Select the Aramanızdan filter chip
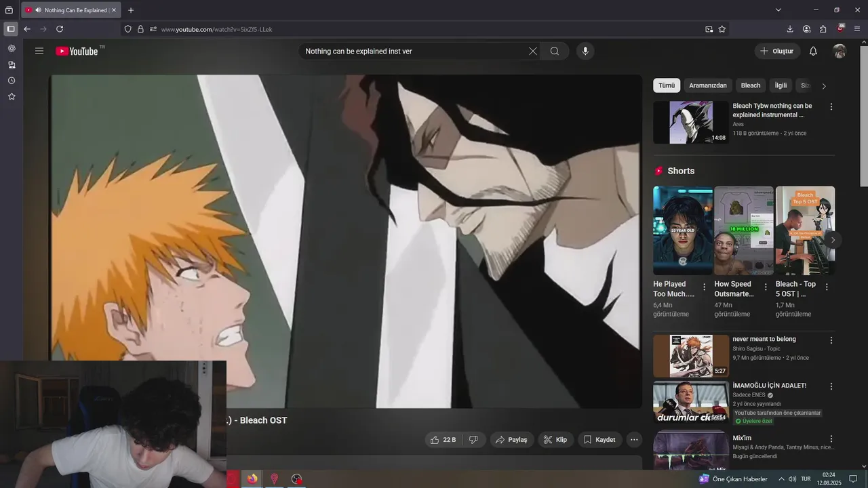The width and height of the screenshot is (868, 488). tap(708, 85)
